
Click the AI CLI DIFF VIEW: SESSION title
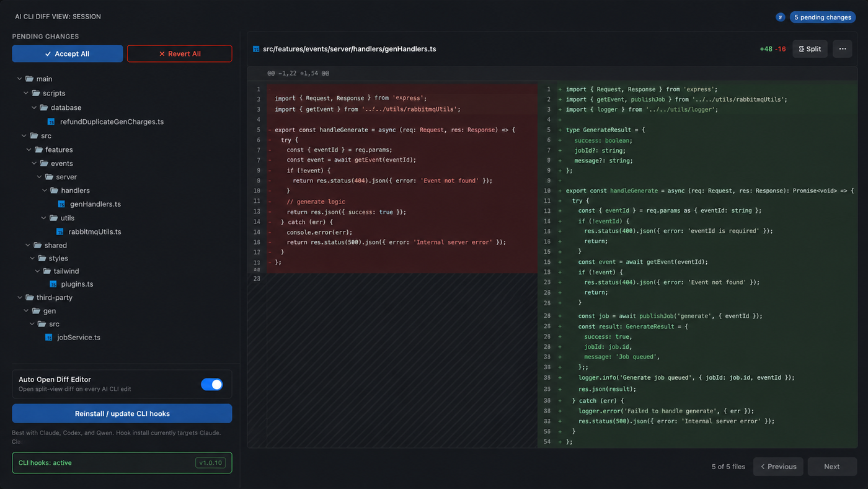[x=58, y=17]
